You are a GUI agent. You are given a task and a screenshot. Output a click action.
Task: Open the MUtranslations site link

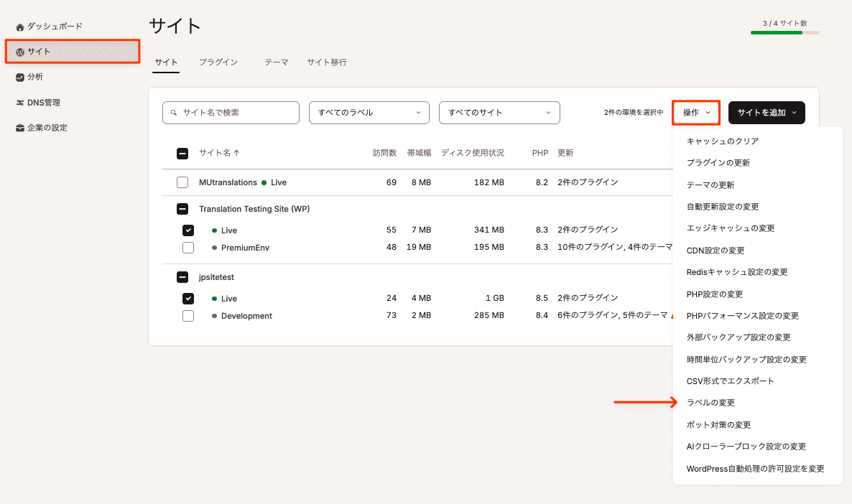click(x=228, y=182)
